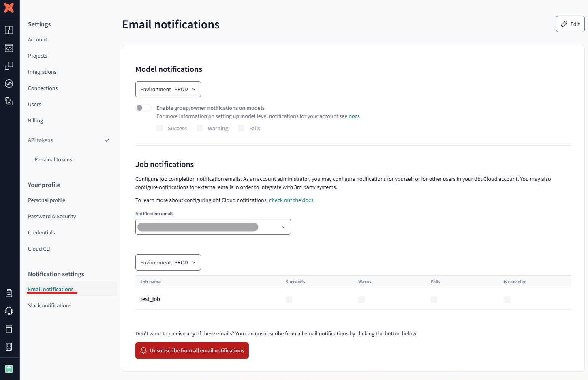588x380 pixels.
Task: Open the dashboard grid icon in sidebar
Action: point(9,30)
